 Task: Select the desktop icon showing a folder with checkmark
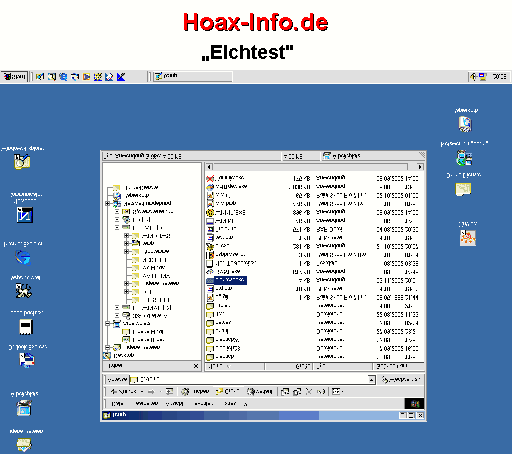[x=22, y=161]
